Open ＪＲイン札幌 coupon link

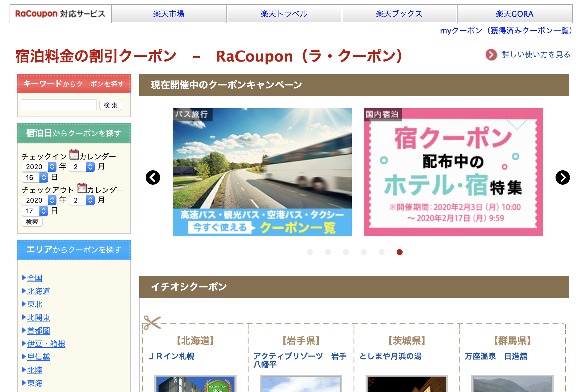[x=171, y=356]
